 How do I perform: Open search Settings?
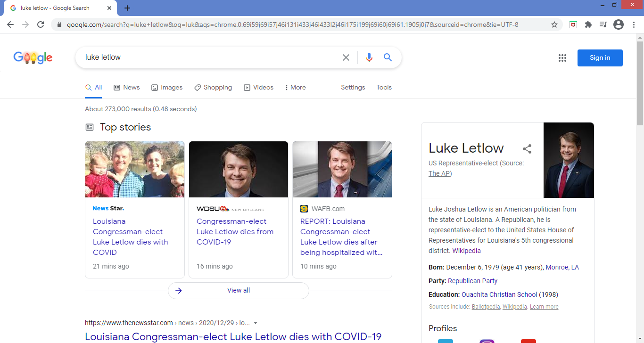pos(353,88)
